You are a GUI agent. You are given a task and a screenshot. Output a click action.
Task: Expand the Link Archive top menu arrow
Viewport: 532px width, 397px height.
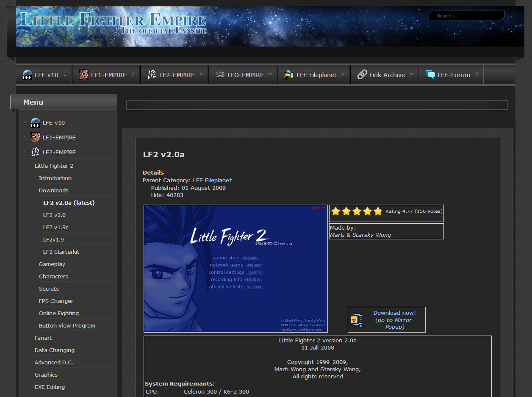pos(411,75)
